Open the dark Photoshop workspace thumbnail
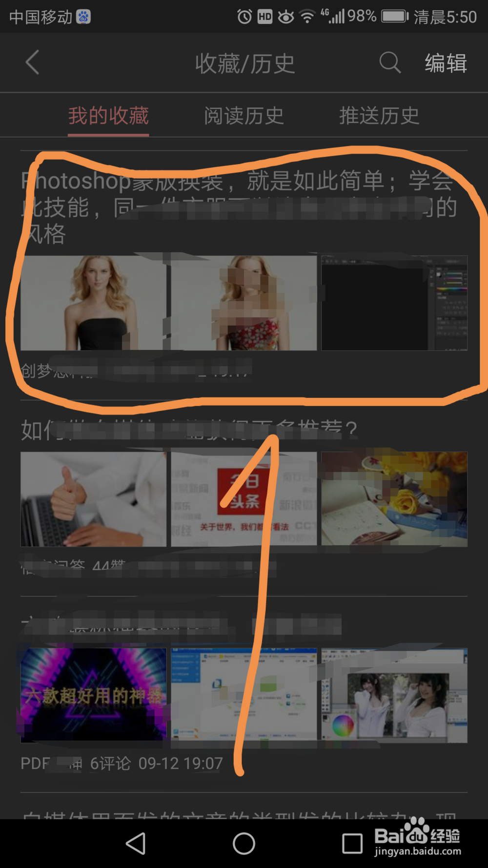 [394, 303]
